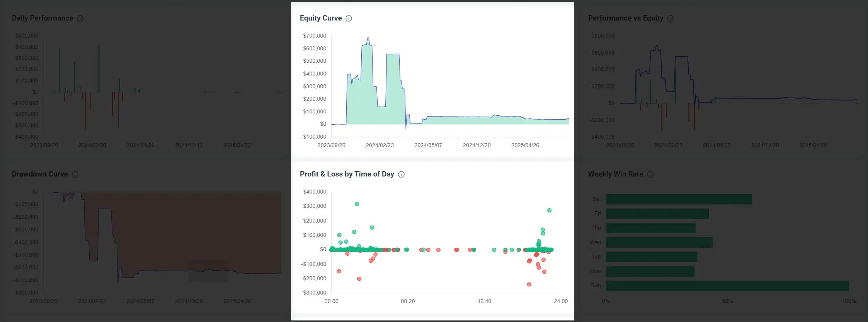Select the Sat bar in Weekly Win Rate
This screenshot has width=868, height=322.
pos(678,199)
